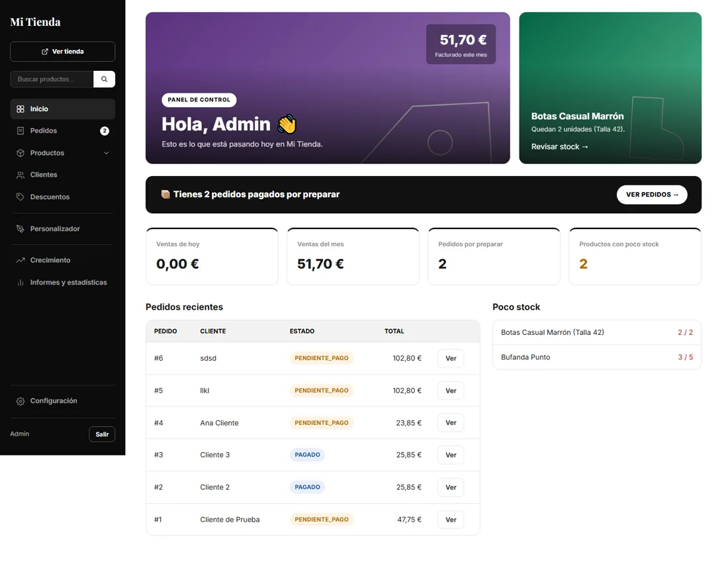Follow the Revisar stock link

pyautogui.click(x=559, y=147)
